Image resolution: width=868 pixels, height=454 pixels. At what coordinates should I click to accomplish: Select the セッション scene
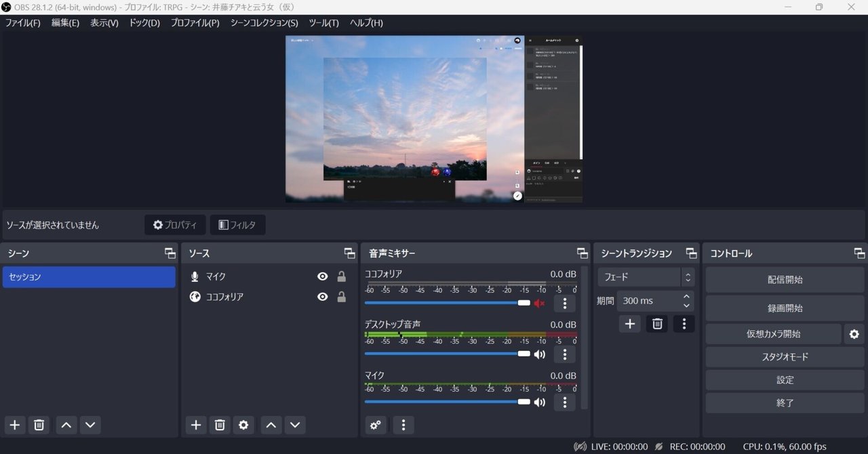click(89, 276)
